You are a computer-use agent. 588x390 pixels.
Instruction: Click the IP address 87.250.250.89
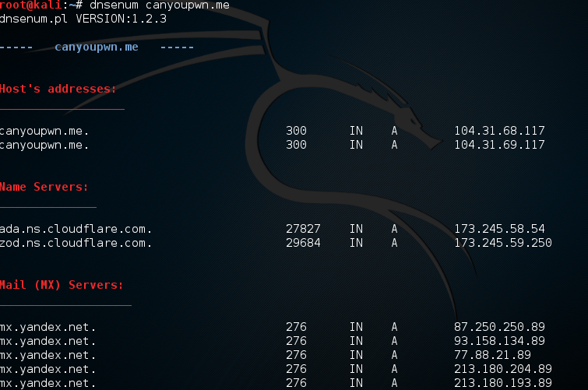pos(499,327)
